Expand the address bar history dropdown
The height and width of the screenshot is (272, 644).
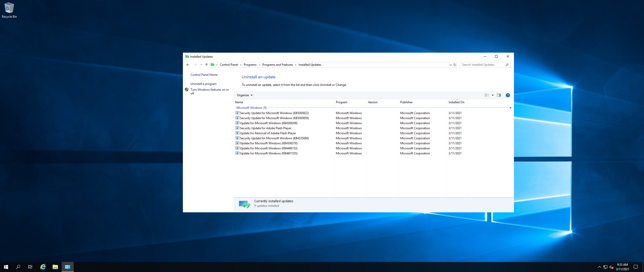point(450,65)
